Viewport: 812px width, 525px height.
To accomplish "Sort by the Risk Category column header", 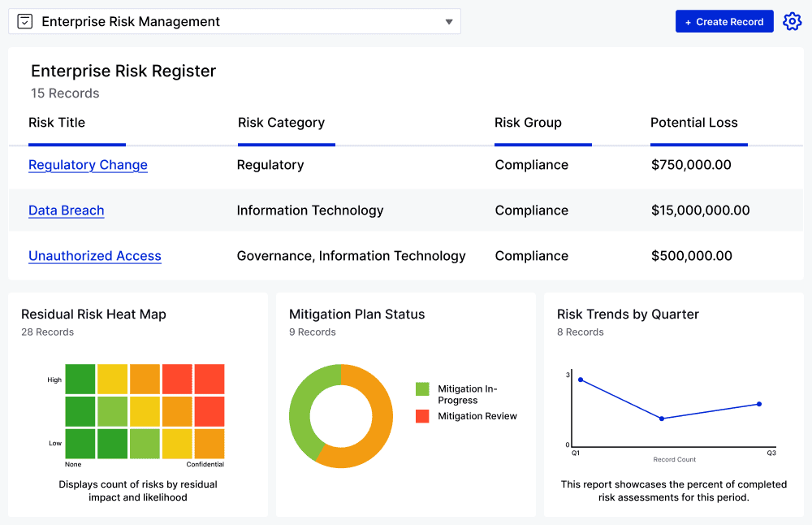I will pyautogui.click(x=281, y=123).
